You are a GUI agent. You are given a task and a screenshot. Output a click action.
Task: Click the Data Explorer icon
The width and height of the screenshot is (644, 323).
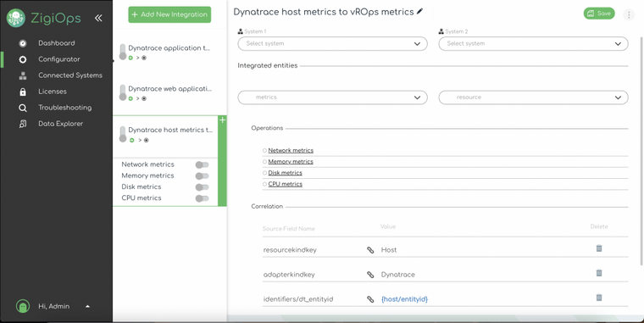coord(23,124)
